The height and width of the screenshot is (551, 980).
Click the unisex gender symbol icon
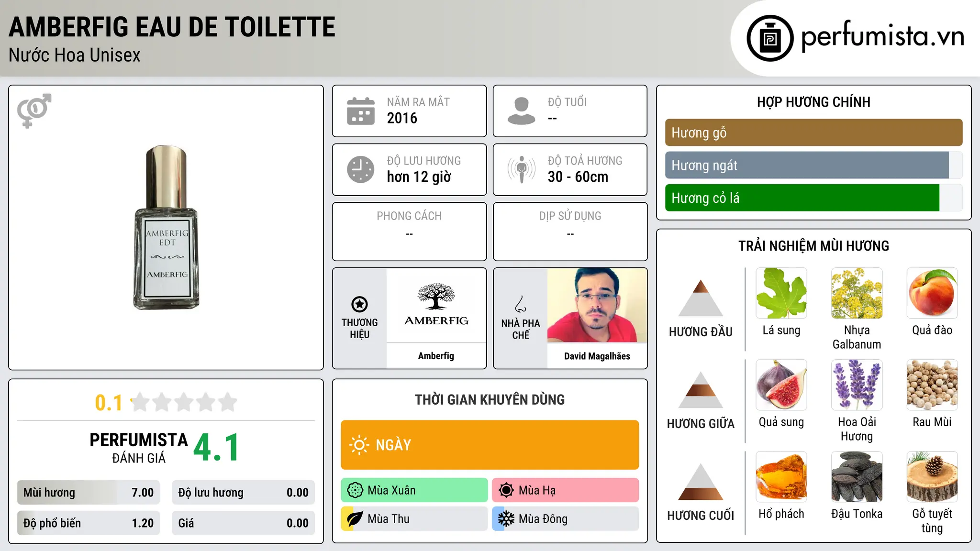34,110
